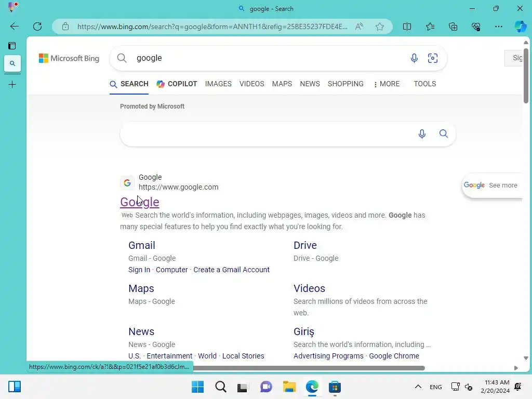Screen dimensions: 532x399
Task: Open the Copilot sidebar icon
Action: pos(521,26)
